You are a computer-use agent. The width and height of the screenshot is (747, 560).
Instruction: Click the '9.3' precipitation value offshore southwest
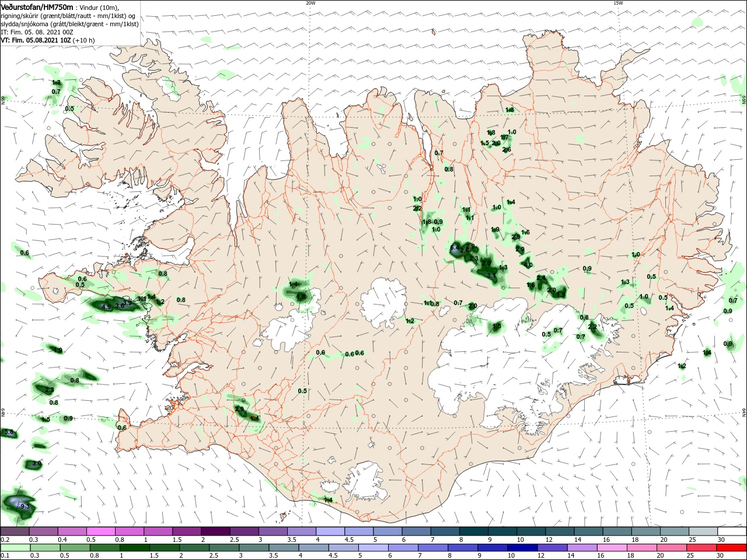(x=25, y=507)
